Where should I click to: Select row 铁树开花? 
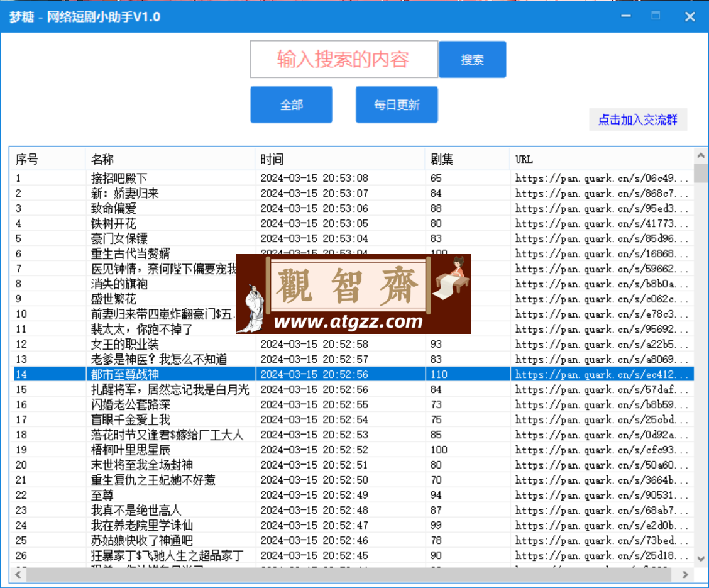pyautogui.click(x=352, y=223)
